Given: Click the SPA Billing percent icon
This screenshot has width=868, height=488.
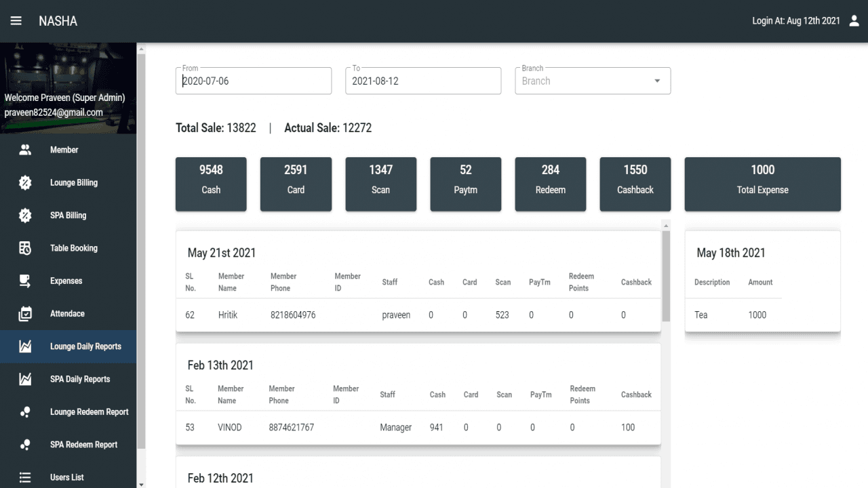Looking at the screenshot, I should click(x=25, y=216).
